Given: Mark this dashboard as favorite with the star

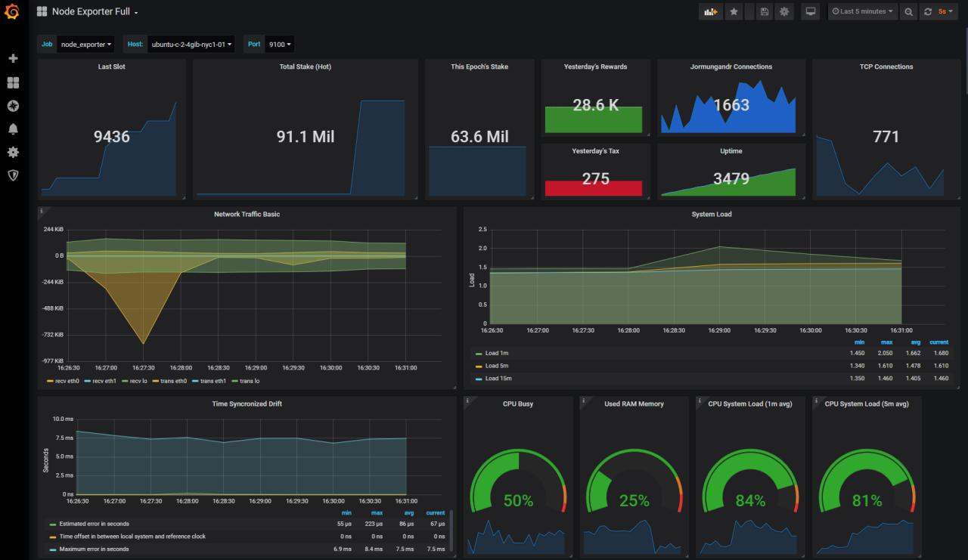Looking at the screenshot, I should point(732,11).
